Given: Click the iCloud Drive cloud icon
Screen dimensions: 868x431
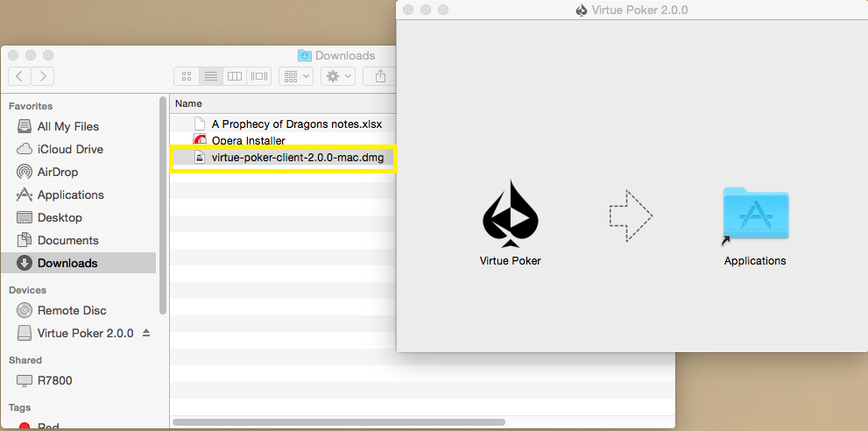Looking at the screenshot, I should pyautogui.click(x=25, y=149).
